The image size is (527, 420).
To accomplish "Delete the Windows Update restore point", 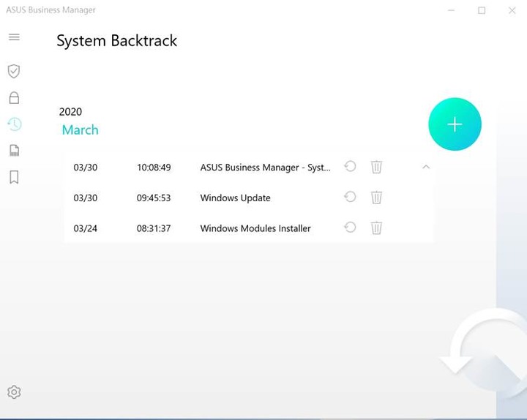I will coord(376,198).
